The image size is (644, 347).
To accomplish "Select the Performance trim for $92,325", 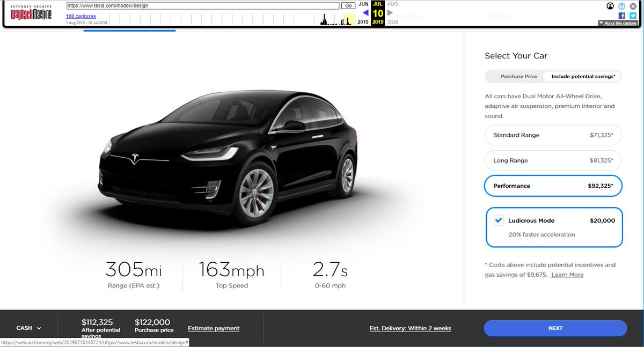I will click(x=553, y=186).
